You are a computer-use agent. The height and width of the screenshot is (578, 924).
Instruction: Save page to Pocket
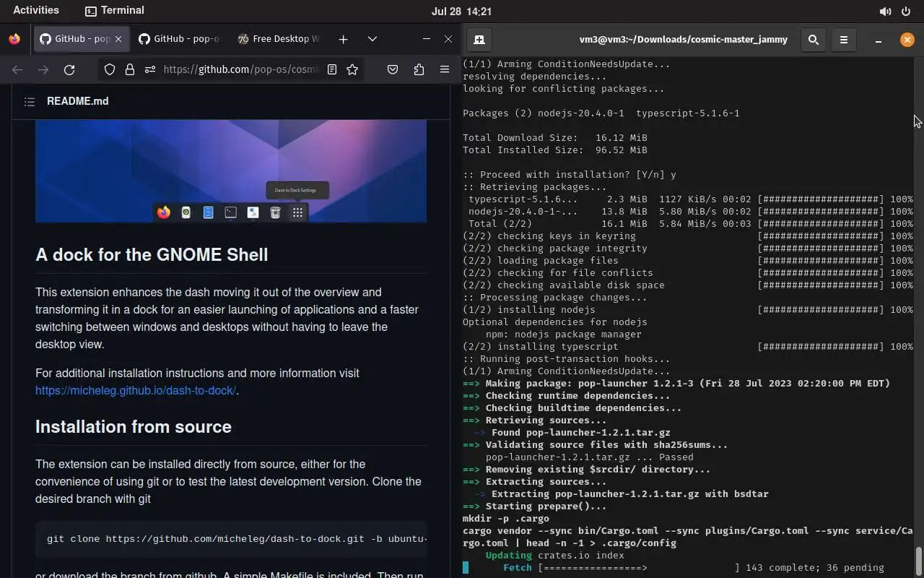coord(393,69)
